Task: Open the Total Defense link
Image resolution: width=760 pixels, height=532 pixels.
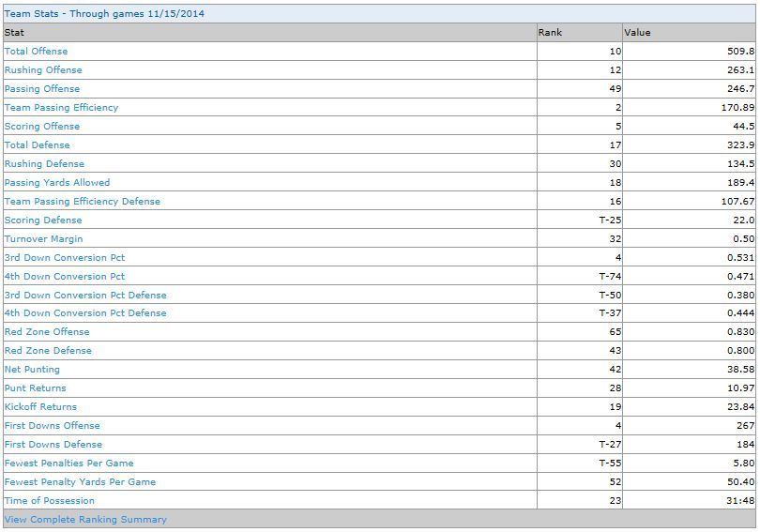Action: (37, 145)
